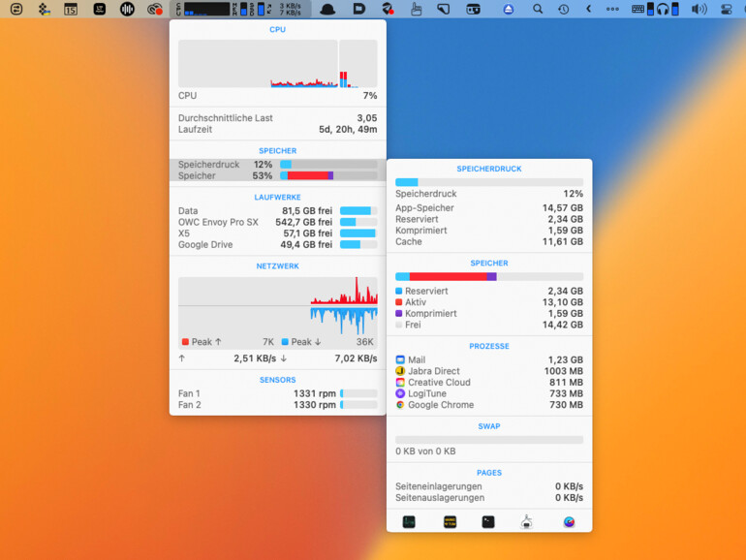The image size is (746, 560).
Task: Click the PROZESSE section header
Action: point(489,346)
